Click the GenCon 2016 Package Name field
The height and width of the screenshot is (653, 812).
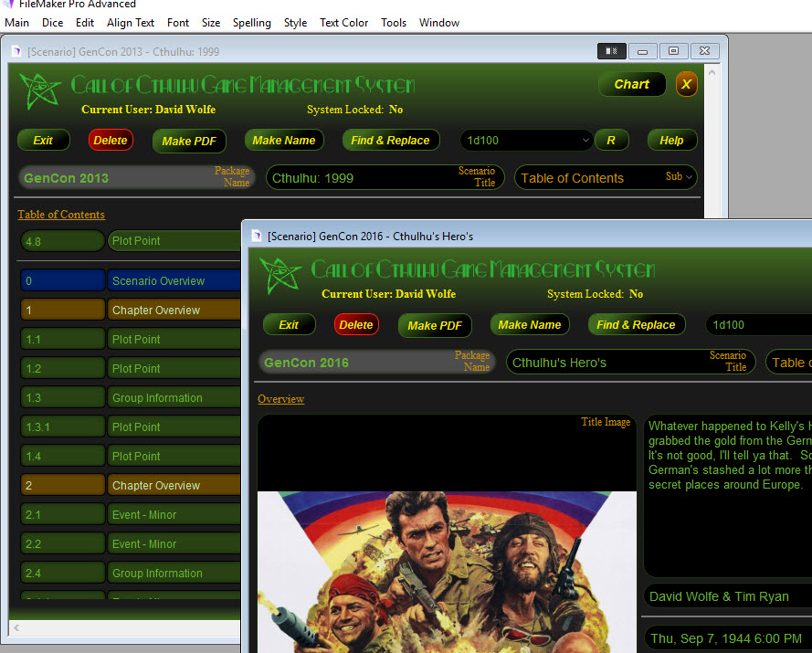(377, 362)
